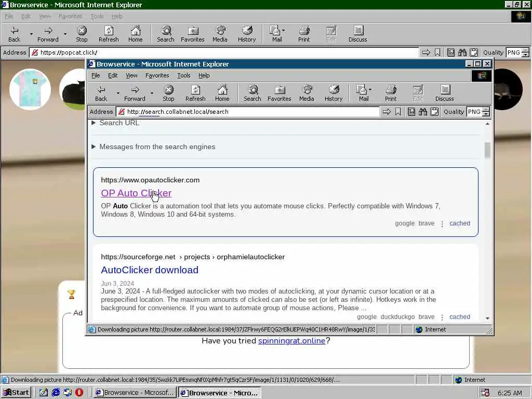The width and height of the screenshot is (532, 399).
Task: Open Favorites menu in front window menu bar
Action: tap(157, 75)
